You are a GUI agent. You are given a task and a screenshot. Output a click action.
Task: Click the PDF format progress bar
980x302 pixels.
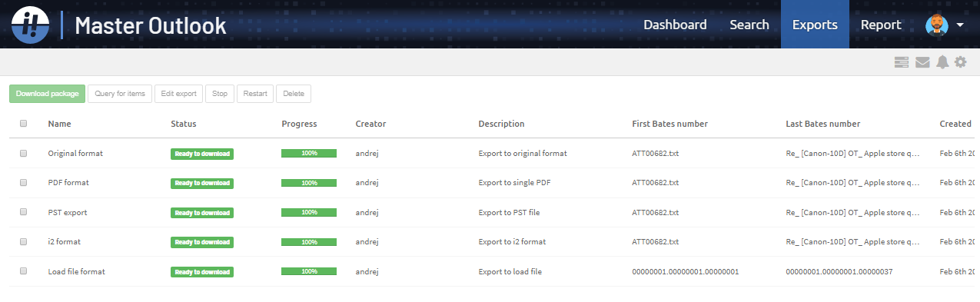309,183
